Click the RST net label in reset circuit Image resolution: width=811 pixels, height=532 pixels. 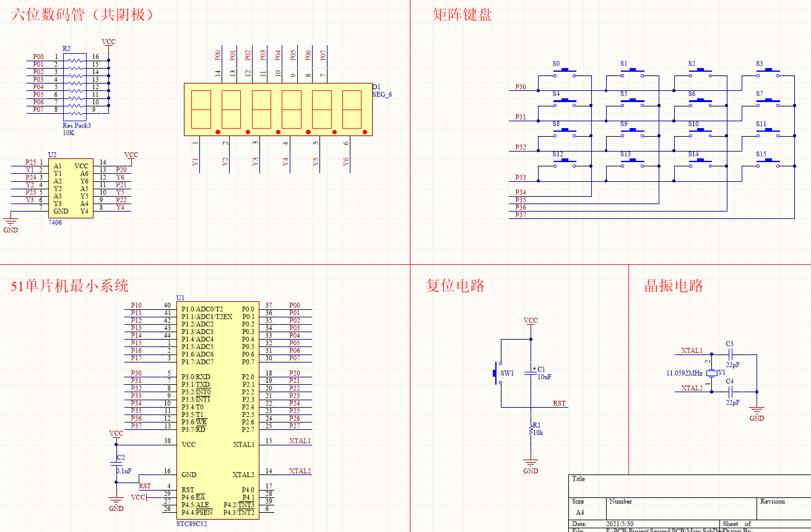coord(560,403)
